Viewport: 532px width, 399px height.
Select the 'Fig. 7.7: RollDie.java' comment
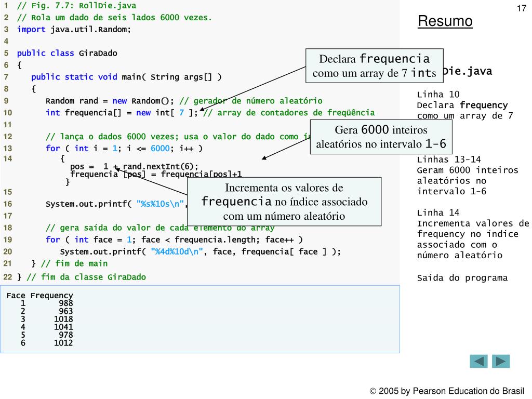(x=77, y=6)
